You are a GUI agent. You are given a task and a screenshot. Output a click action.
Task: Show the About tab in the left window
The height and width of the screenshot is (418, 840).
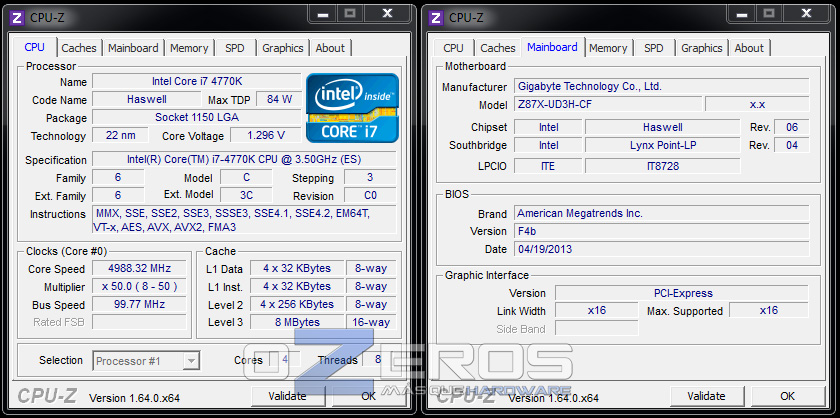pyautogui.click(x=330, y=48)
